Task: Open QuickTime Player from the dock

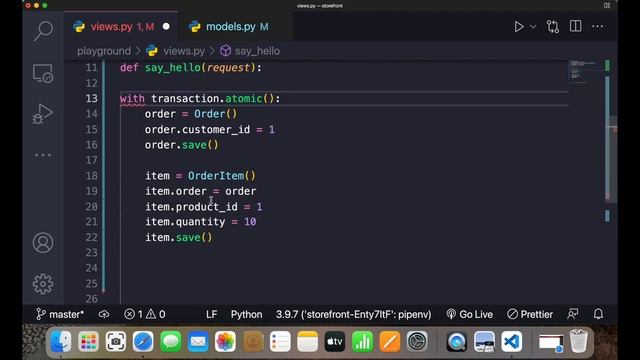Action: (x=456, y=341)
